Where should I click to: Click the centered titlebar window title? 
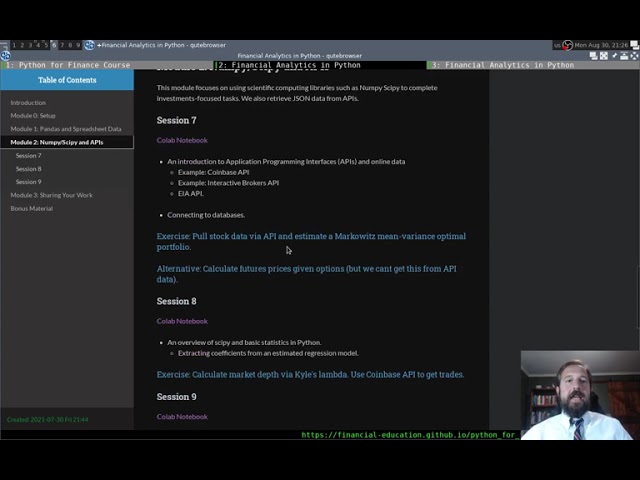[x=300, y=56]
